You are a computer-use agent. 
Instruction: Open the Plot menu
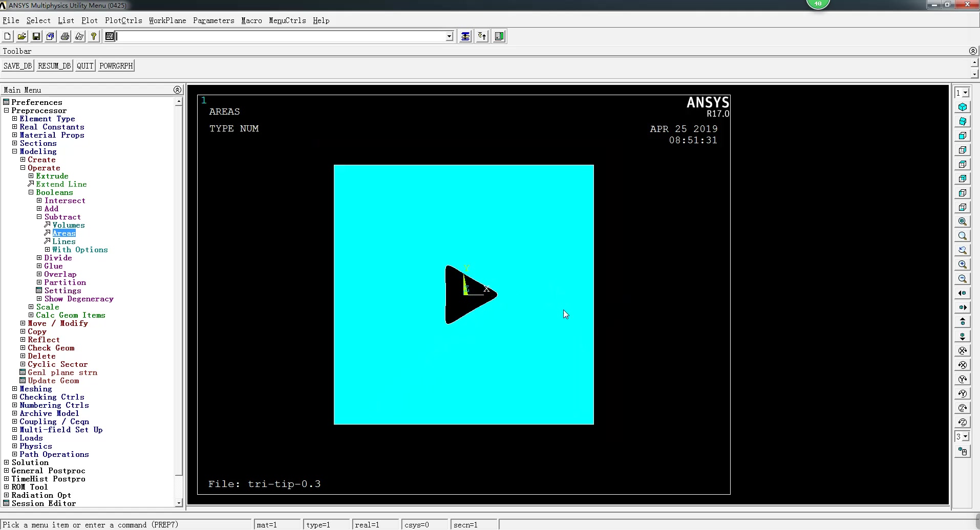click(90, 21)
